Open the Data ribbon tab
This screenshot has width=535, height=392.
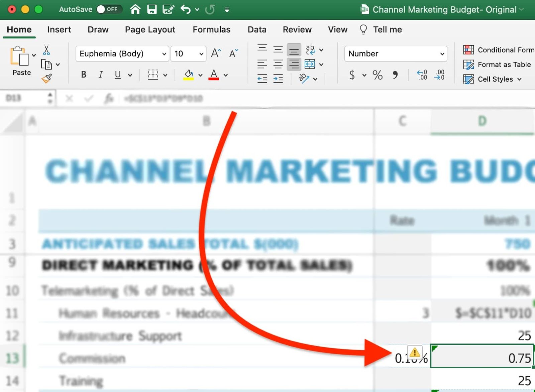(x=256, y=29)
